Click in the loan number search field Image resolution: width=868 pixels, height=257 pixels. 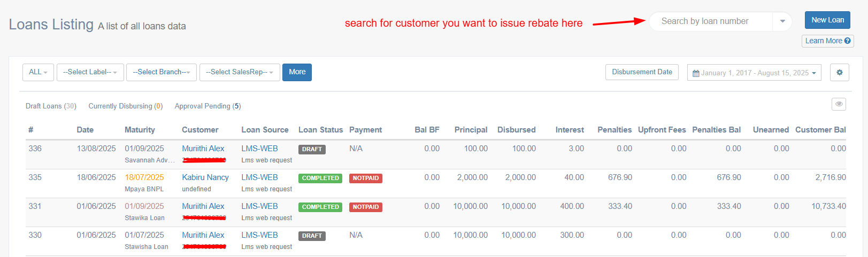pos(710,21)
